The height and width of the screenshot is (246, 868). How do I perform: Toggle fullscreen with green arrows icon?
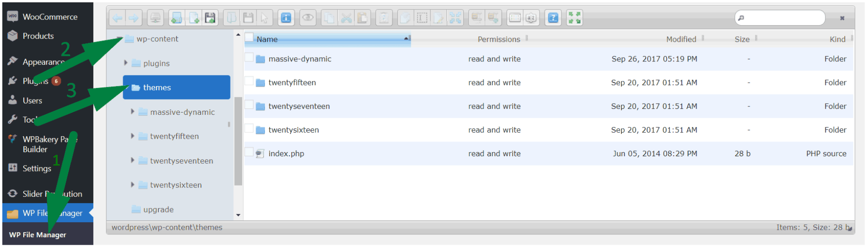tap(574, 18)
